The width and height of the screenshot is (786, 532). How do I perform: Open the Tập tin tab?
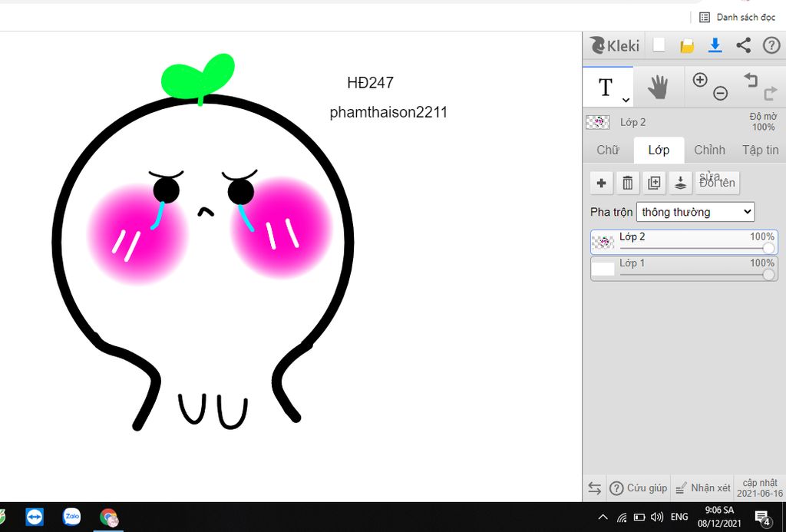[x=760, y=150]
